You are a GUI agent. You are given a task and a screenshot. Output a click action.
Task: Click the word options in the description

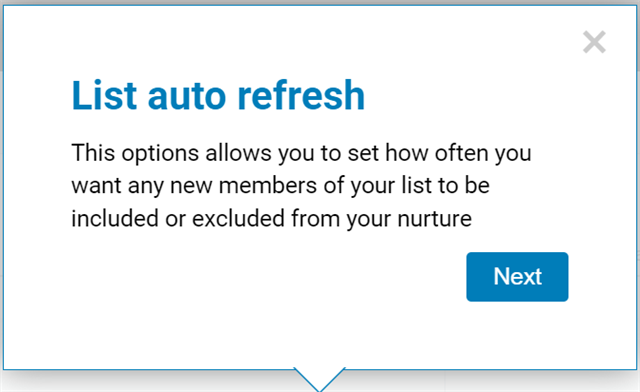point(160,154)
